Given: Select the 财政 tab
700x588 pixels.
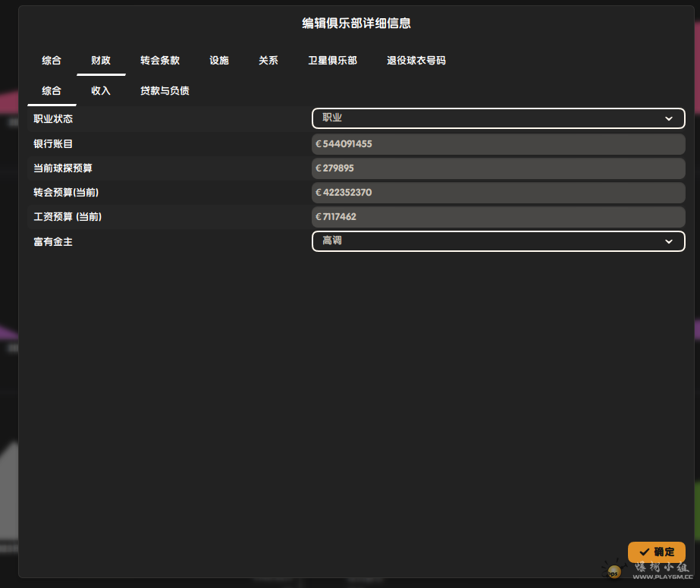Looking at the screenshot, I should pyautogui.click(x=101, y=61).
